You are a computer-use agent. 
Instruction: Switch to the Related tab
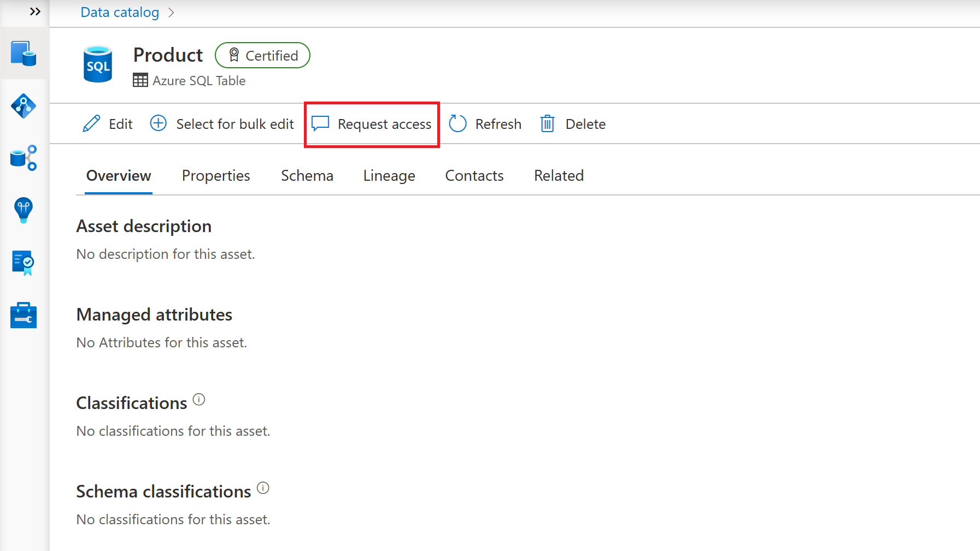pos(559,175)
